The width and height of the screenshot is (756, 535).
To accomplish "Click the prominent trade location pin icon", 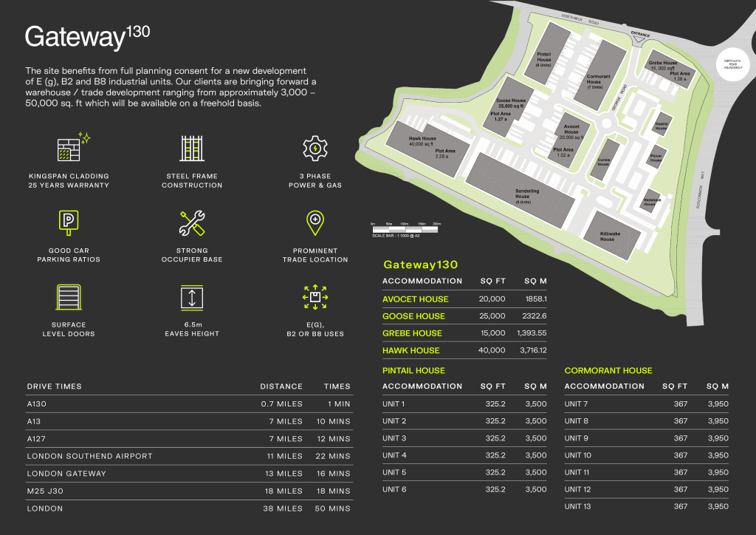I will pos(315,222).
